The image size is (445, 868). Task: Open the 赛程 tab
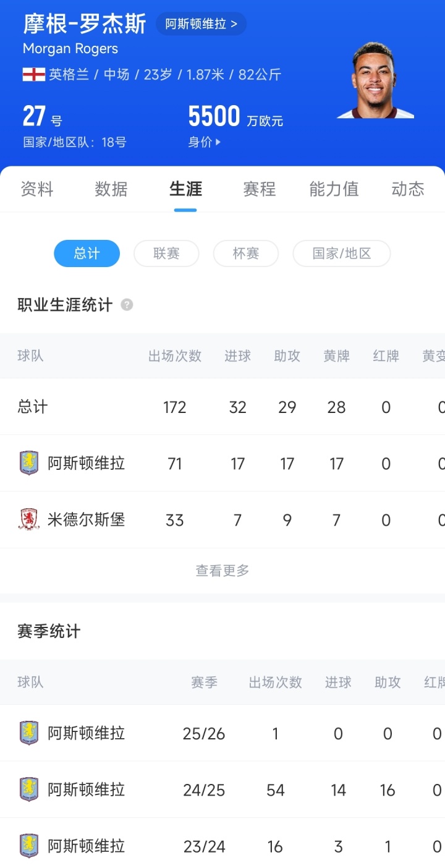point(260,189)
